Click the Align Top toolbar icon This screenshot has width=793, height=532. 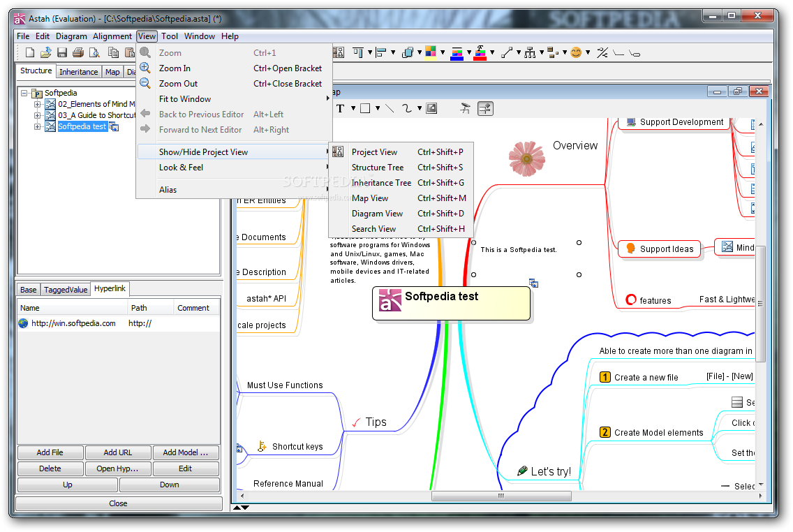pyautogui.click(x=358, y=52)
